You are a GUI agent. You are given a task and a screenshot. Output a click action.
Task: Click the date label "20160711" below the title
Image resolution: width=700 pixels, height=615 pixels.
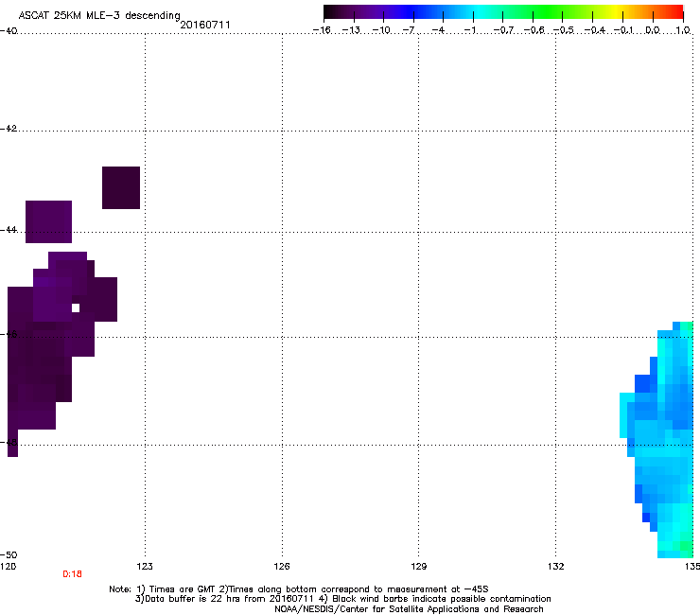point(205,25)
